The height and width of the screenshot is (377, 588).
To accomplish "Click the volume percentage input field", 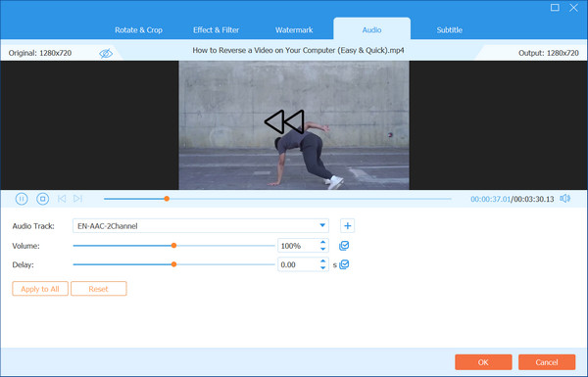I will 299,246.
